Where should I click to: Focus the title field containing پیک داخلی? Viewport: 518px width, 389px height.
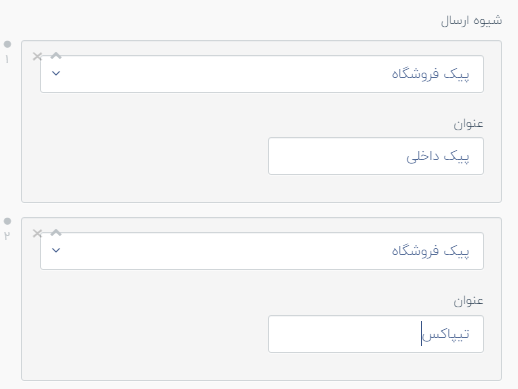(x=376, y=156)
